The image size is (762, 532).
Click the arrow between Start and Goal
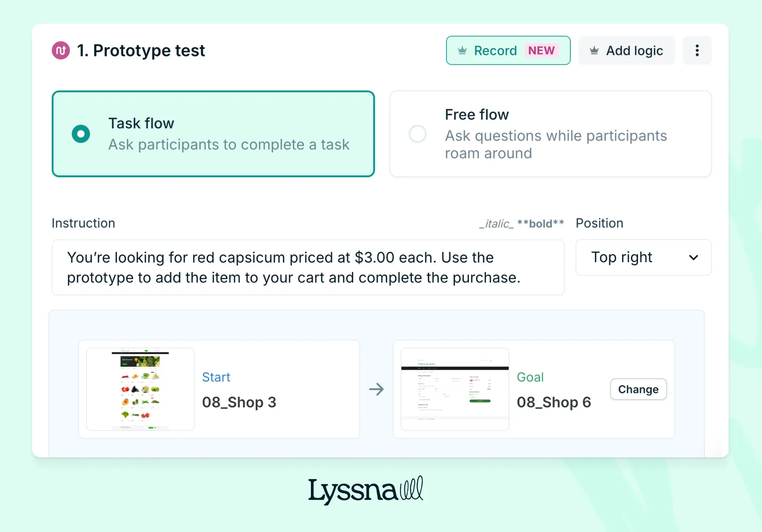376,389
